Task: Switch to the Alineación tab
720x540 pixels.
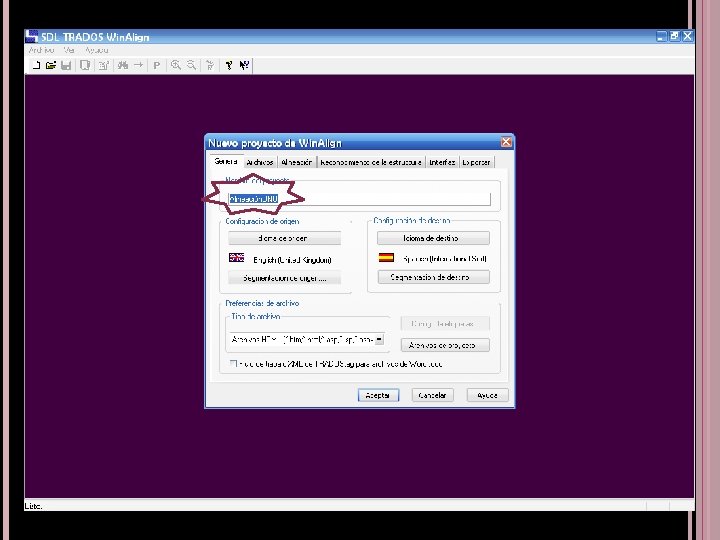Action: pos(297,162)
